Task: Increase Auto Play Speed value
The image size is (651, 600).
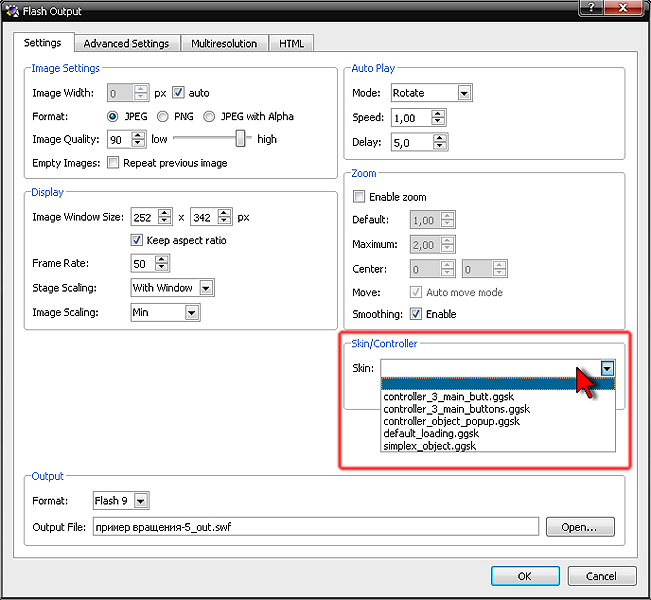Action: (x=438, y=114)
